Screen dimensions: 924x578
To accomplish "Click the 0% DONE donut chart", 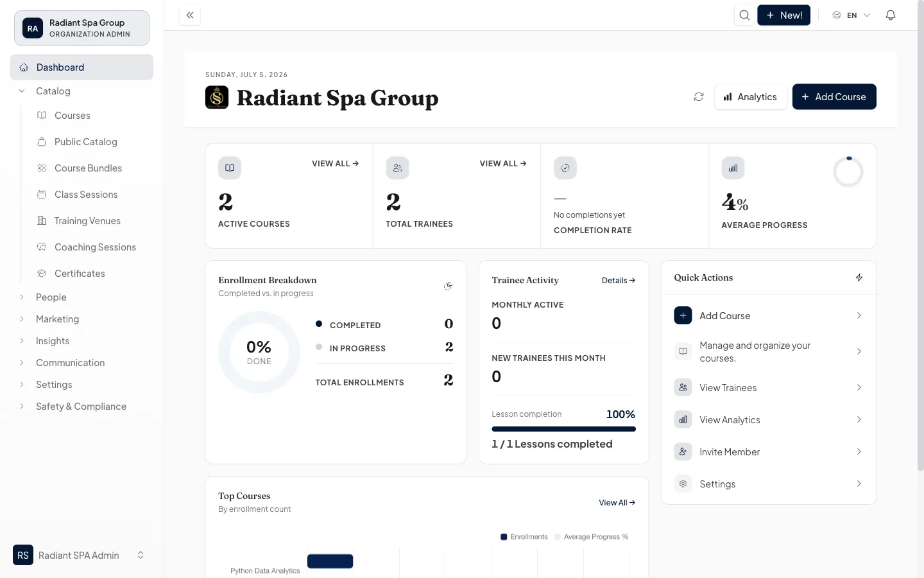I will pos(259,352).
